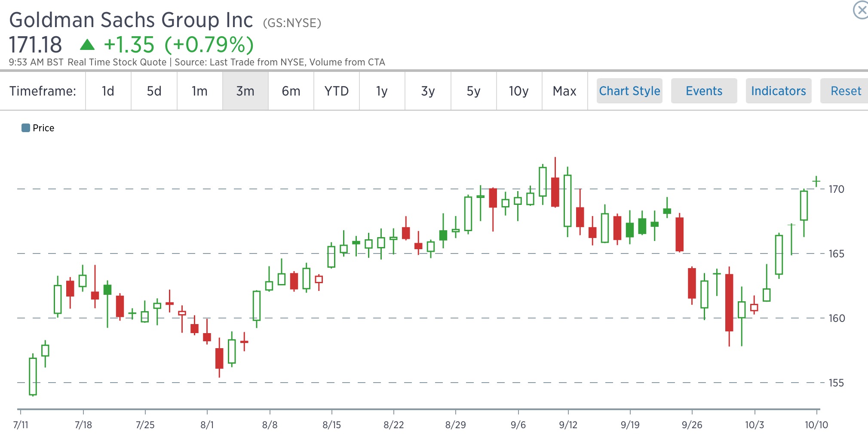This screenshot has width=868, height=445.
Task: Open the Events menu
Action: pyautogui.click(x=704, y=91)
